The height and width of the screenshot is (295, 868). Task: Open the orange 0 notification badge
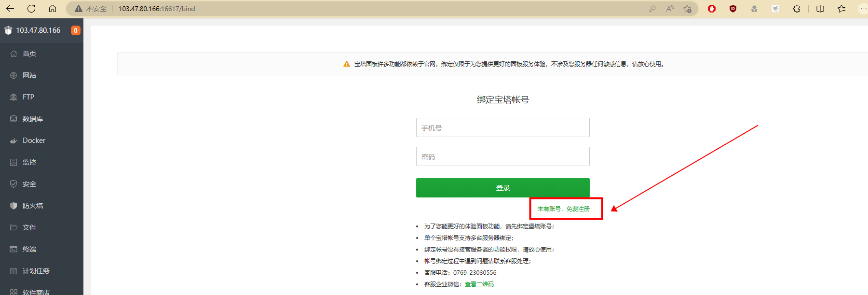[x=76, y=30]
